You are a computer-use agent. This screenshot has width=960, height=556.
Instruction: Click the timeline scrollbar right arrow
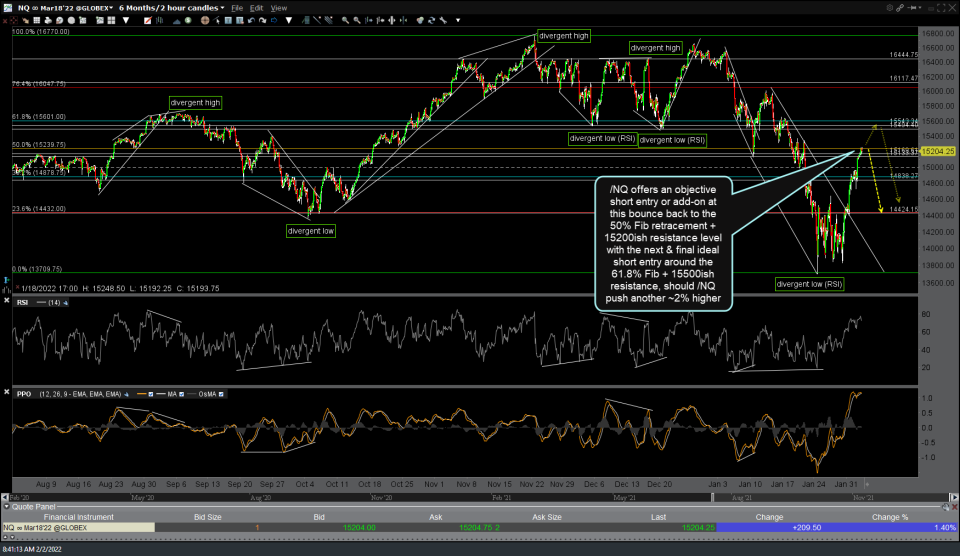pos(953,497)
